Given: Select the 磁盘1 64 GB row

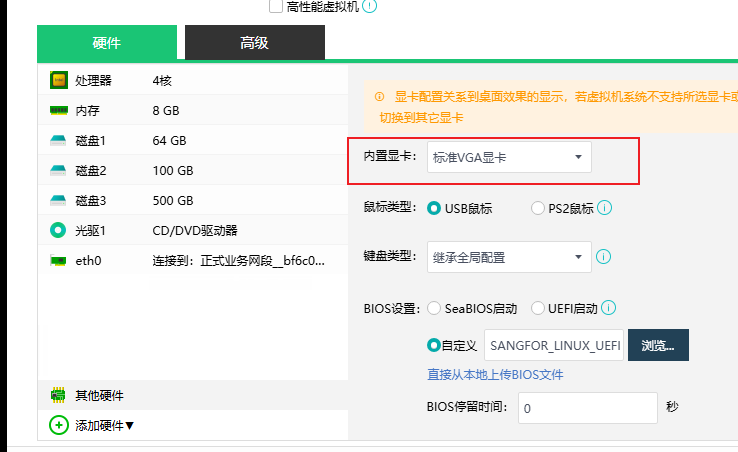Looking at the screenshot, I should pos(193,140).
